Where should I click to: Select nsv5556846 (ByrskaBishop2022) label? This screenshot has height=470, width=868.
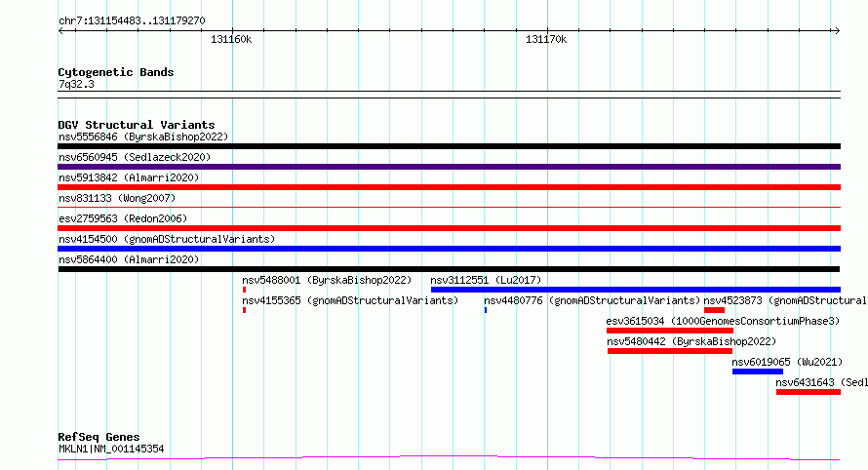click(x=143, y=137)
